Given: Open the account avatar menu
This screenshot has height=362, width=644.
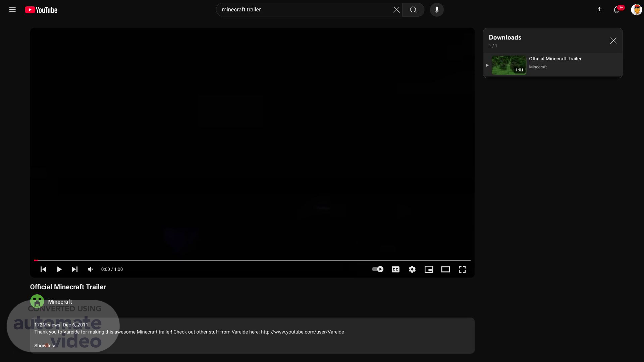Looking at the screenshot, I should coord(636,10).
